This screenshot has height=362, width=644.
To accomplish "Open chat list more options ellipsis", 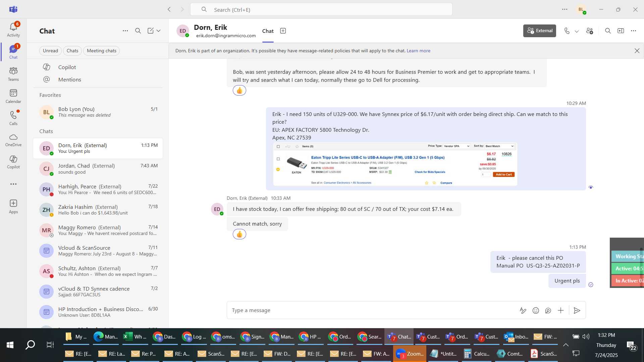I will tap(125, 31).
